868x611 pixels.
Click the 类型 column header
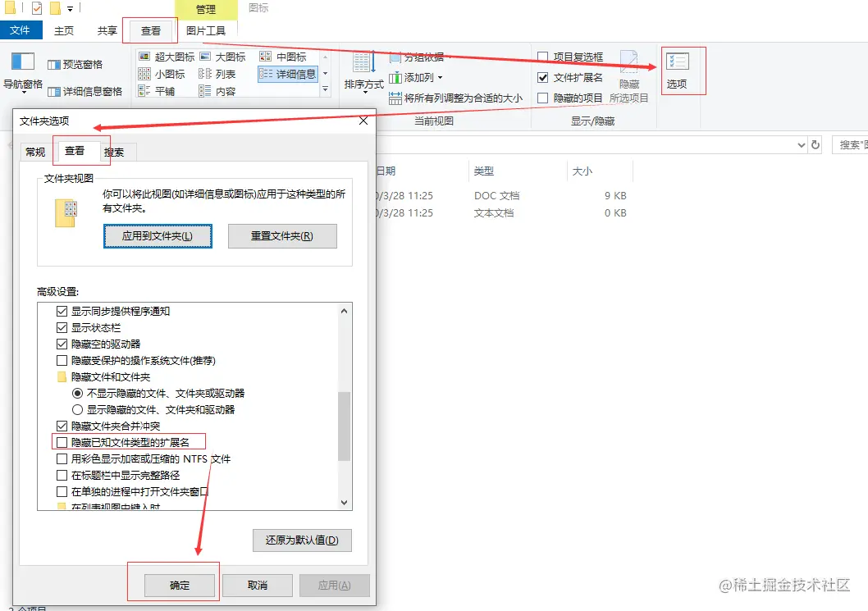point(517,171)
